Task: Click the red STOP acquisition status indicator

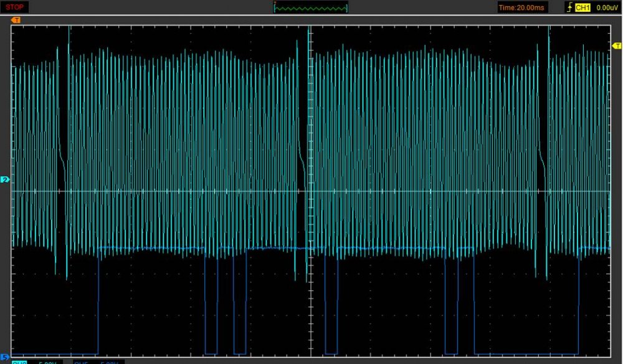Action: 15,7
